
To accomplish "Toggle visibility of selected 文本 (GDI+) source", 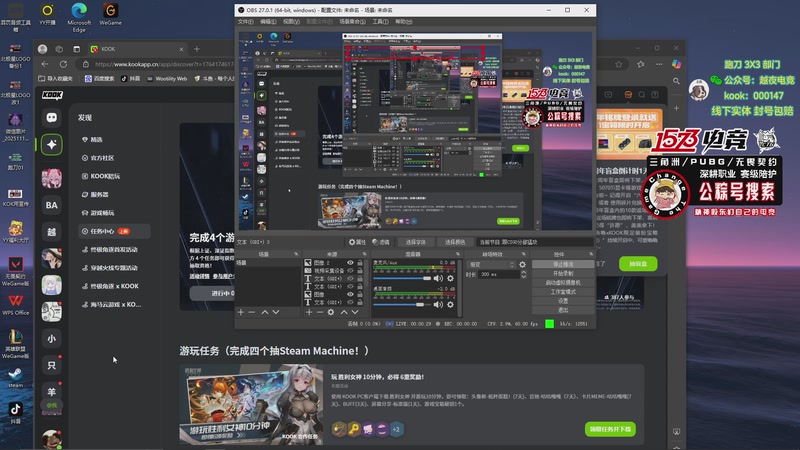I will coord(350,279).
